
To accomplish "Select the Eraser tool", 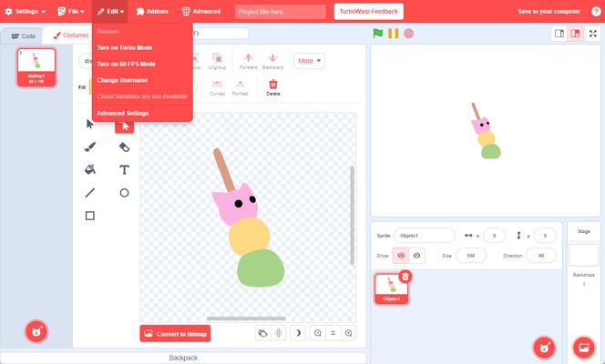I will point(124,147).
